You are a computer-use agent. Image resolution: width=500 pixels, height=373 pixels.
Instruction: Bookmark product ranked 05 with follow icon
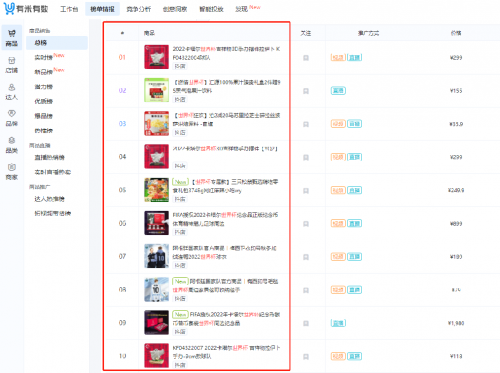click(x=306, y=191)
